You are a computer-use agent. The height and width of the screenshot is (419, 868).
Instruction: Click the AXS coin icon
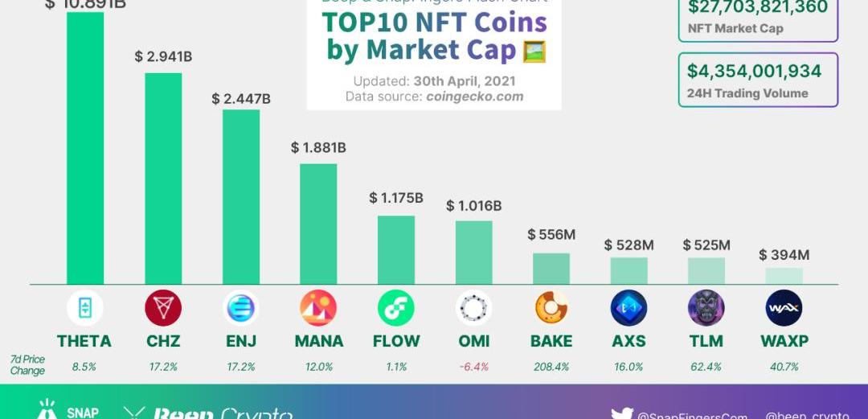point(628,308)
